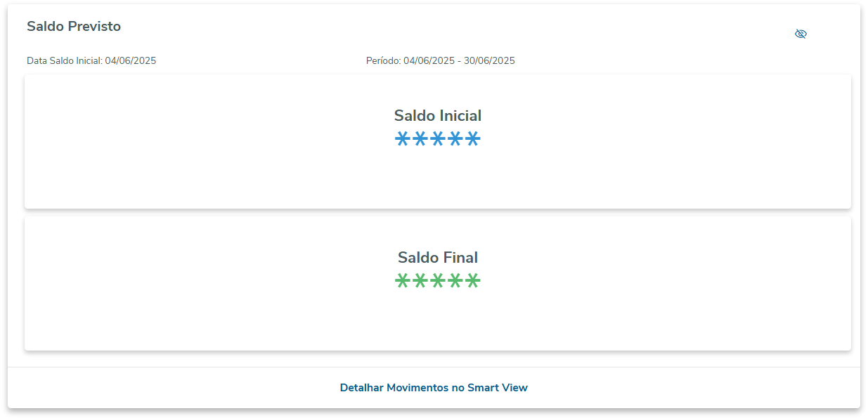Click the fourth blue masked asterisk
Image resolution: width=868 pixels, height=418 pixels.
pos(455,139)
